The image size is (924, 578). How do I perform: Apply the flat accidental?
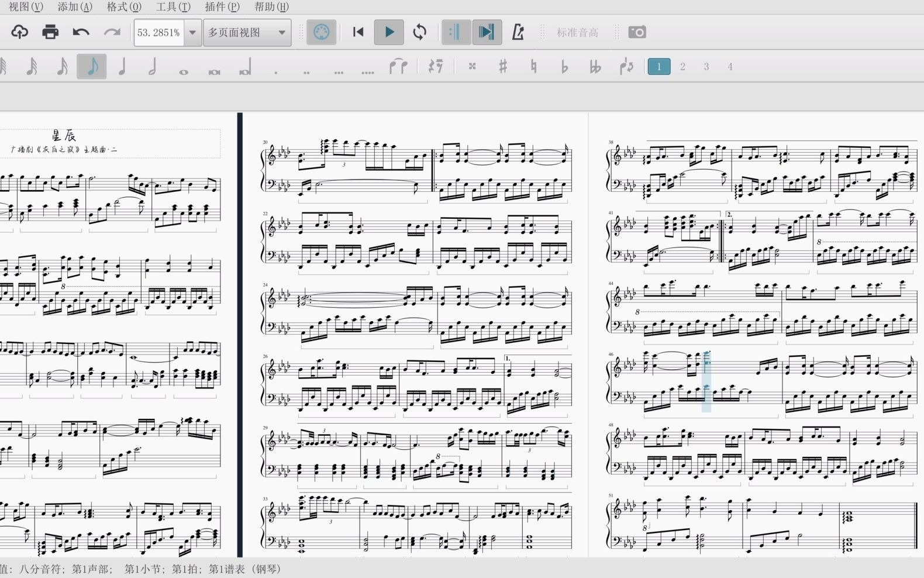(x=564, y=67)
